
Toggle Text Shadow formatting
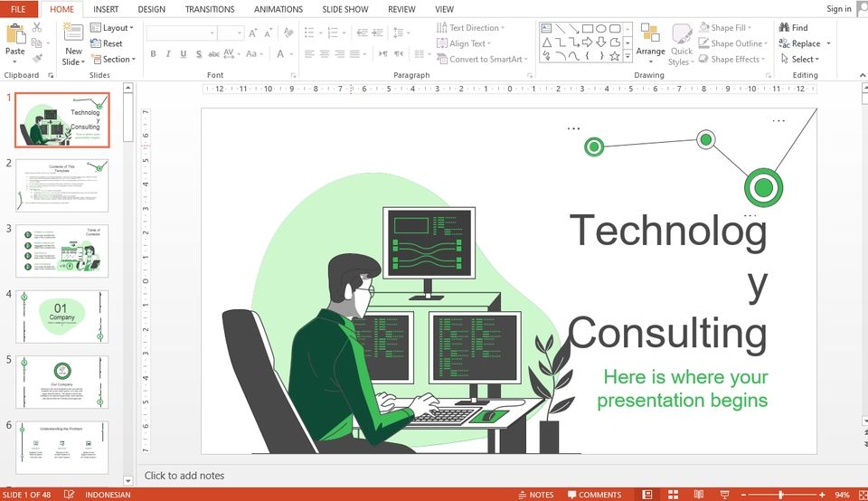(x=199, y=53)
